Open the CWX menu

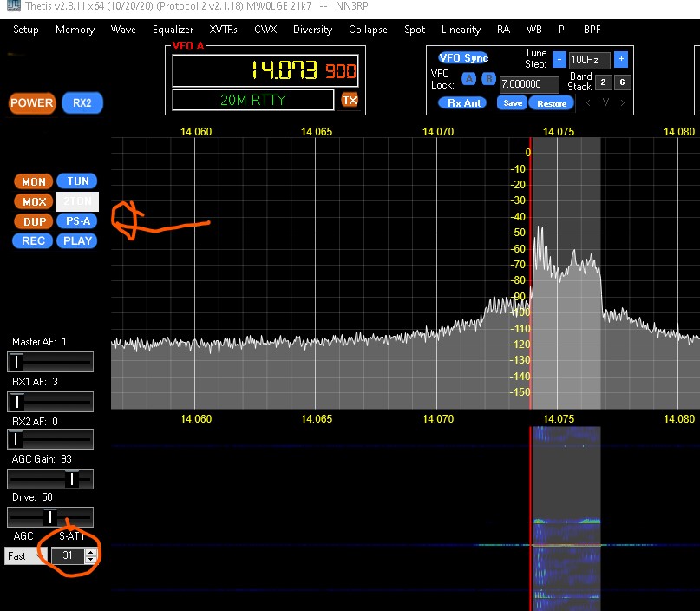point(265,30)
